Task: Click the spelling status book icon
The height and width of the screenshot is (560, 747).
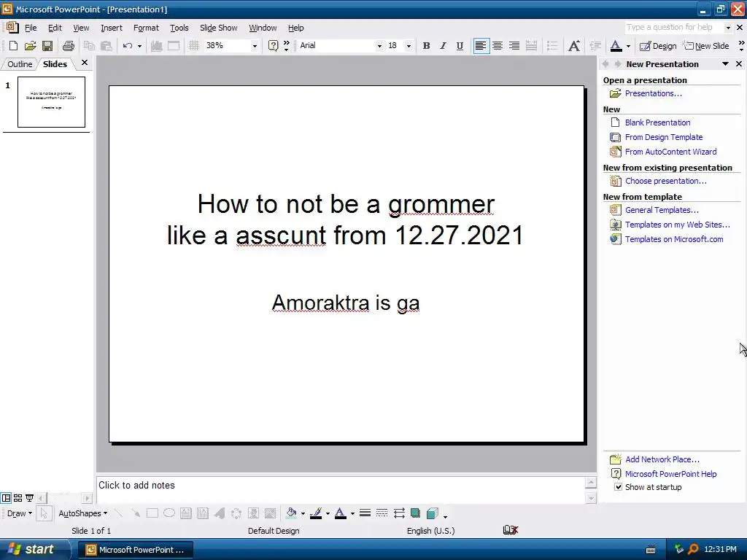Action: (510, 530)
